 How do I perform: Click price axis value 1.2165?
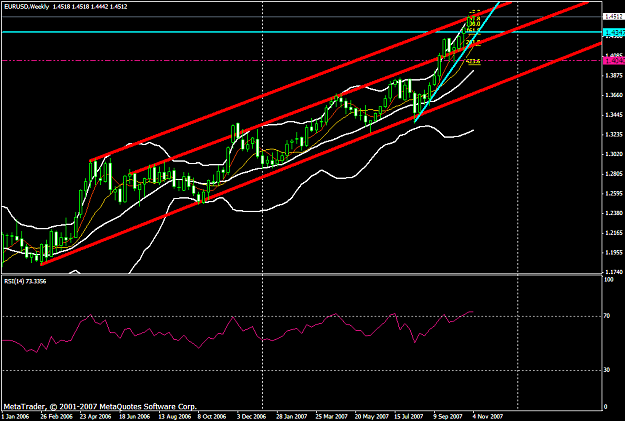click(614, 233)
